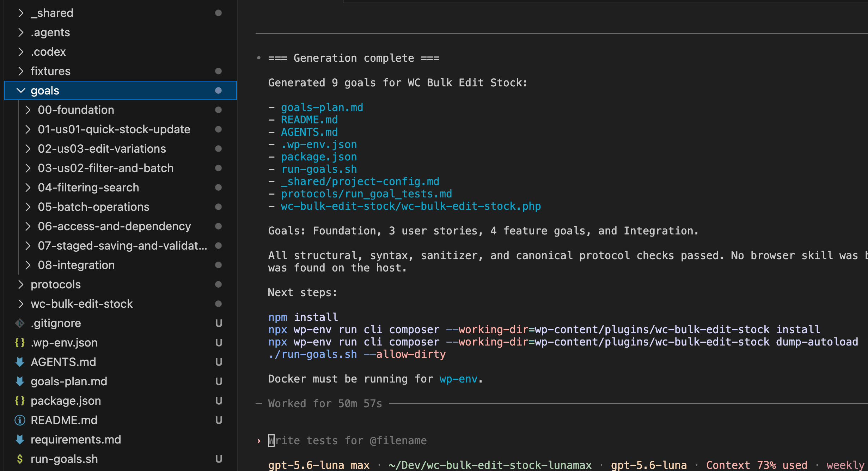The width and height of the screenshot is (868, 471).
Task: Expand the 00-foundation folder chevron
Action: [28, 110]
